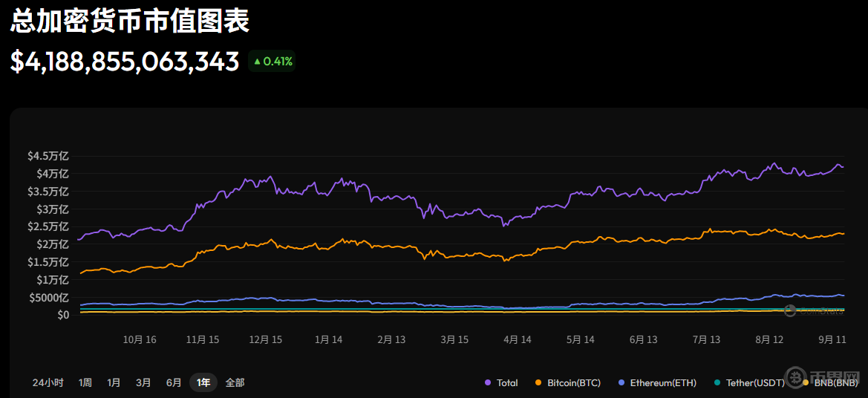Screen dimensions: 868x398
Task: Toggle Bitcoin(BTC) series label in legend
Action: [573, 383]
